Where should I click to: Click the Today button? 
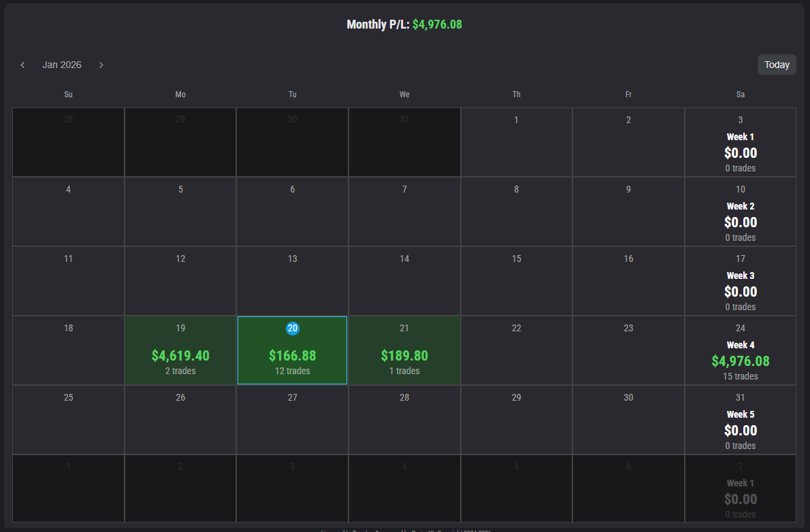pyautogui.click(x=777, y=65)
